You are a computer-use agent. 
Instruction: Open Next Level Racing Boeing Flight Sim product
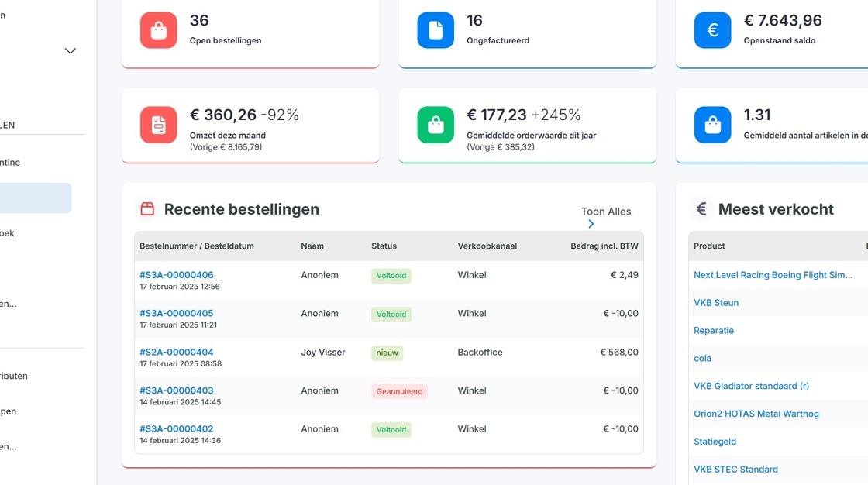(x=773, y=274)
